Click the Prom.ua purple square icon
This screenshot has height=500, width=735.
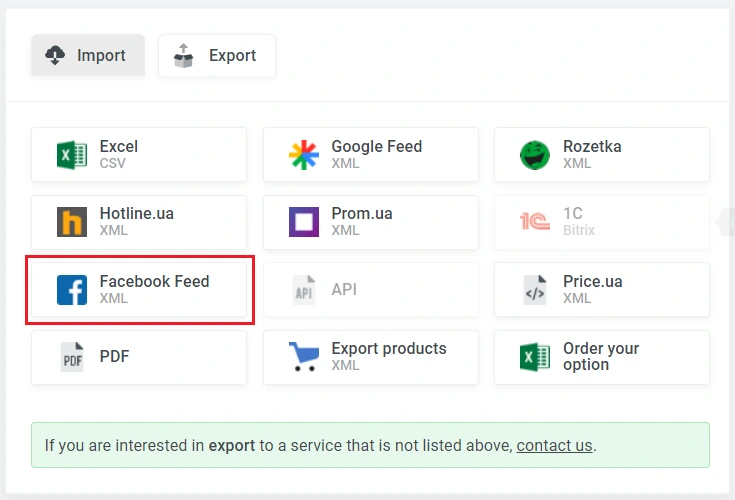tap(303, 222)
